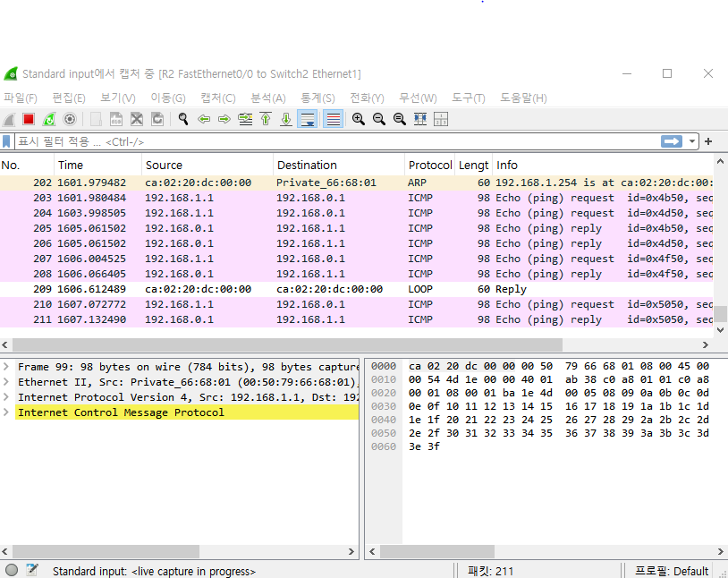Viewport: 728px width, 578px height.
Task: Click packet list scroll down arrow
Action: point(720,330)
